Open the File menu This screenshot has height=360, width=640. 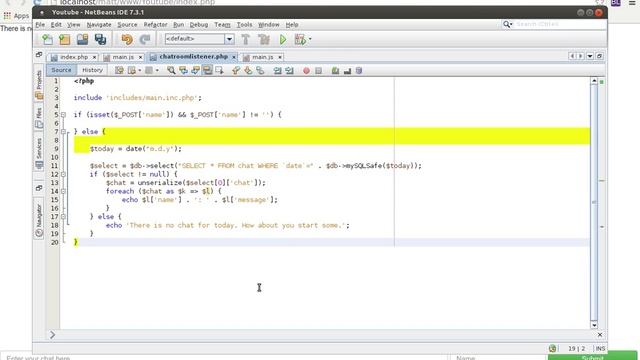click(40, 24)
